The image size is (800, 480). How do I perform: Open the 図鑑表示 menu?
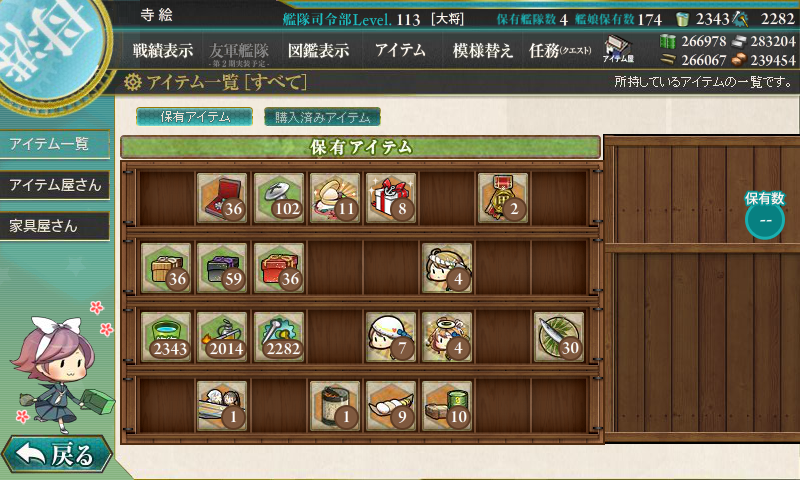[318, 50]
